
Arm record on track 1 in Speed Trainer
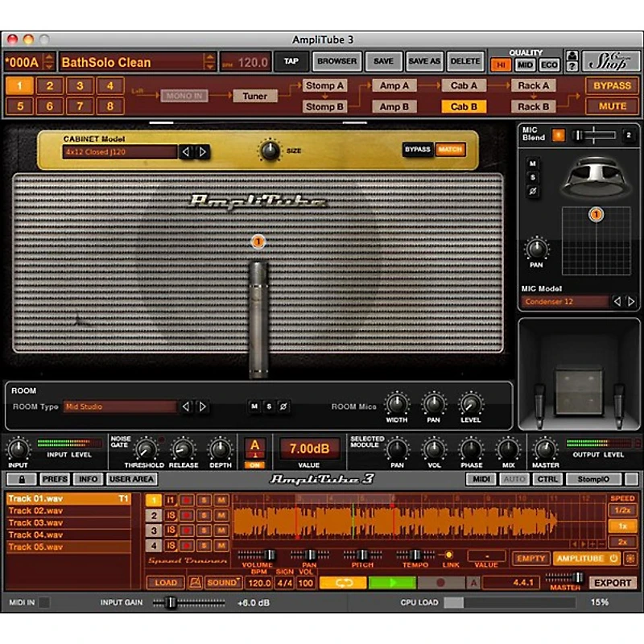pyautogui.click(x=187, y=500)
